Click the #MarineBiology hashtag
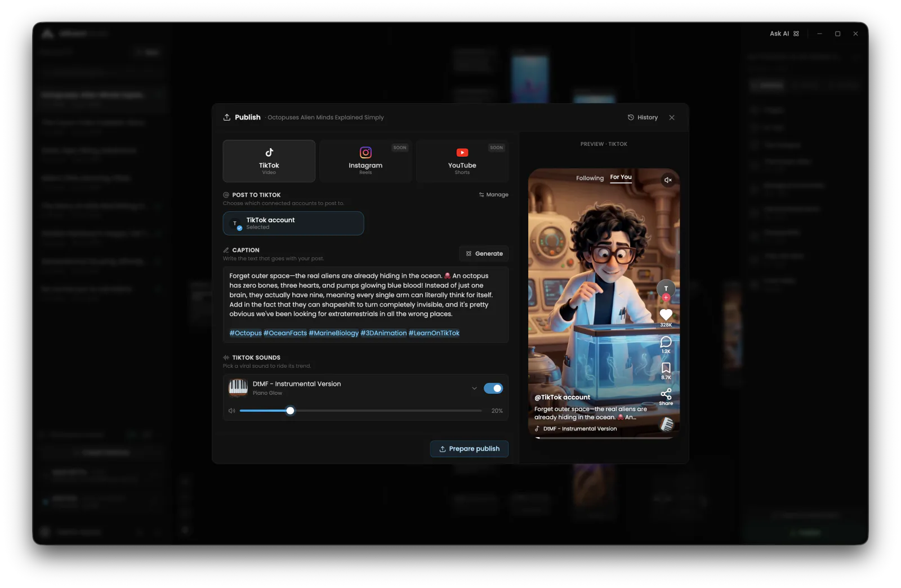Image resolution: width=901 pixels, height=588 pixels. pos(333,333)
